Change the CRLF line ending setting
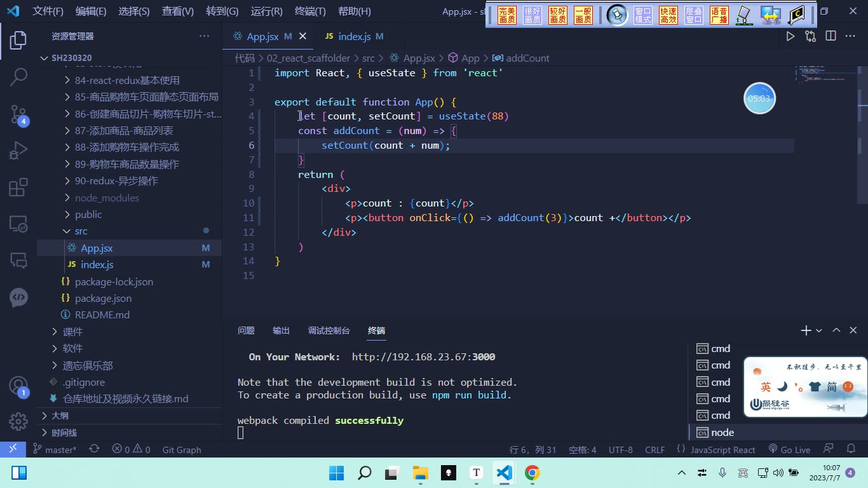Viewport: 868px width, 488px height. pos(654,449)
